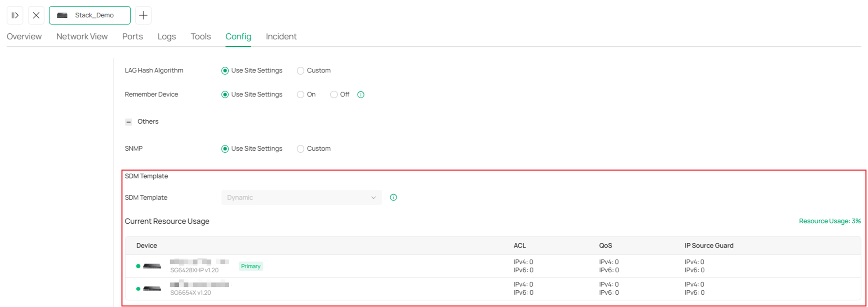Viewport: 868px width, 307px height.
Task: Click the info icon next to Remember Device
Action: click(x=361, y=95)
